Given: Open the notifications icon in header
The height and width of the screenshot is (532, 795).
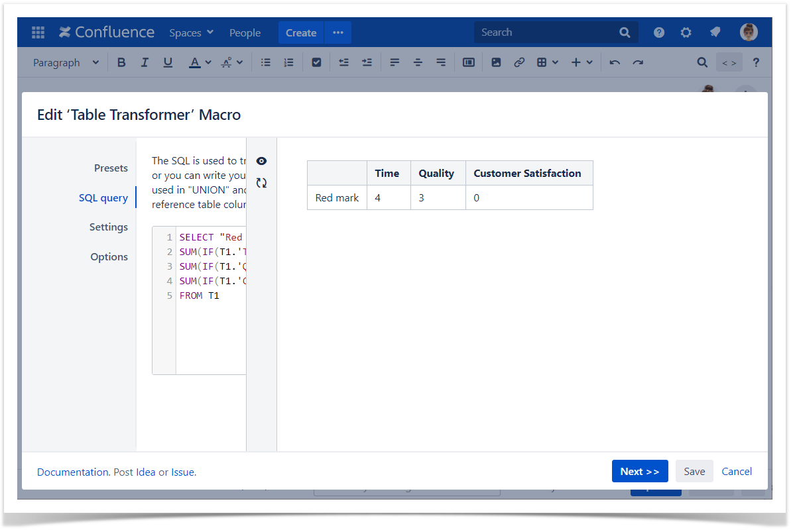Looking at the screenshot, I should click(715, 32).
